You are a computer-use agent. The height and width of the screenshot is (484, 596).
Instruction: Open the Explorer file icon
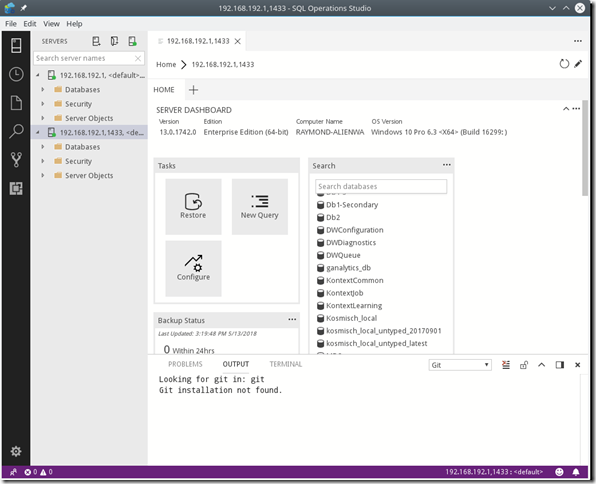(x=16, y=103)
